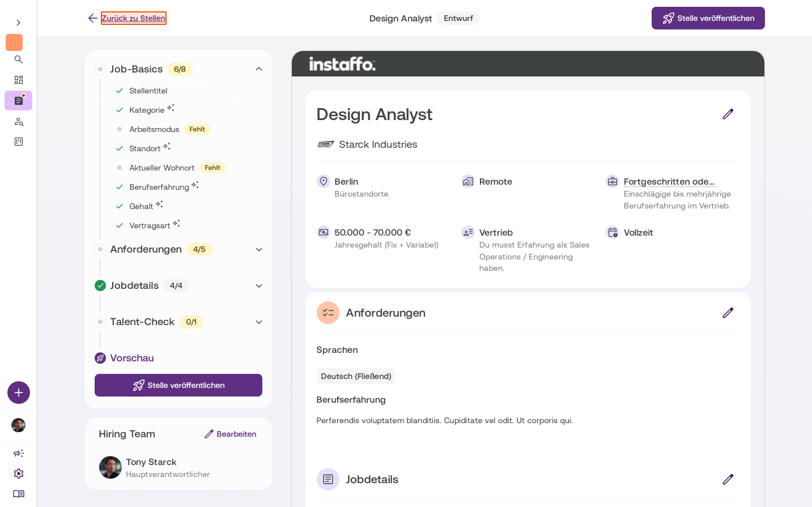This screenshot has width=812, height=507.
Task: Select Stellentitel in the Job-Basics list
Action: pos(148,91)
